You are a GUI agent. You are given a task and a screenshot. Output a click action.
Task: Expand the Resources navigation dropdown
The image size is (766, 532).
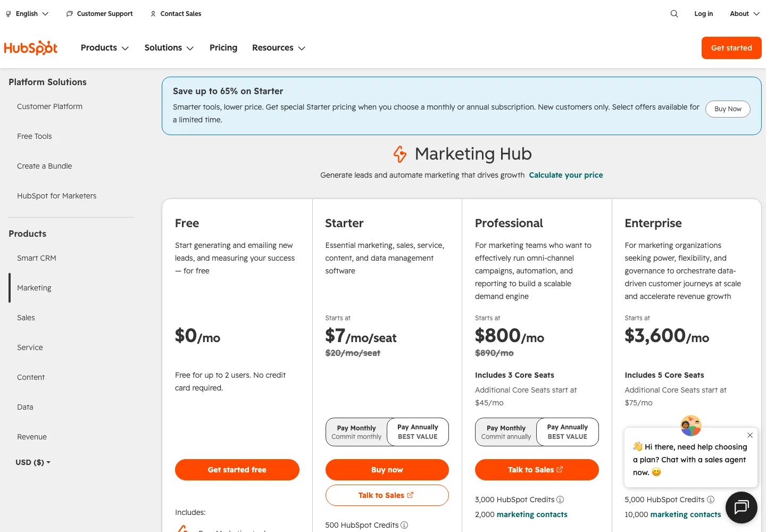[279, 48]
